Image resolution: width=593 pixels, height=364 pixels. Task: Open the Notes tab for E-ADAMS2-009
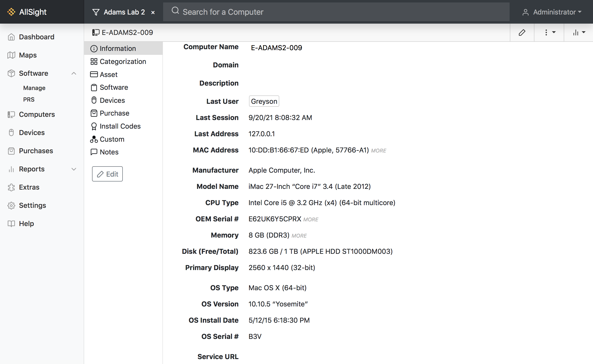[x=109, y=152]
